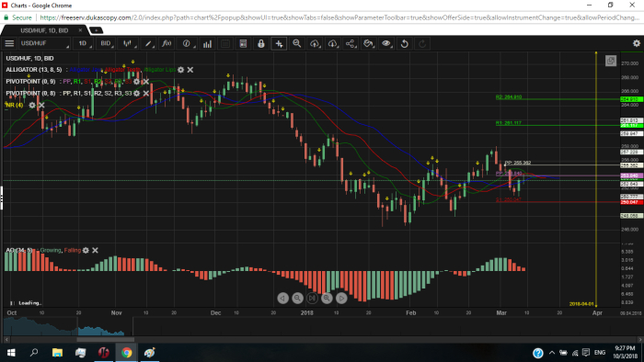Image resolution: width=644 pixels, height=362 pixels.
Task: Activate the crosshair cursor tool
Action: pyautogui.click(x=279, y=43)
